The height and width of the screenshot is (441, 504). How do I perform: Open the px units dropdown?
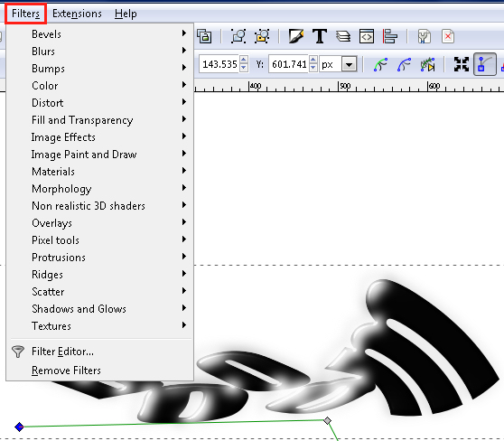(x=349, y=64)
